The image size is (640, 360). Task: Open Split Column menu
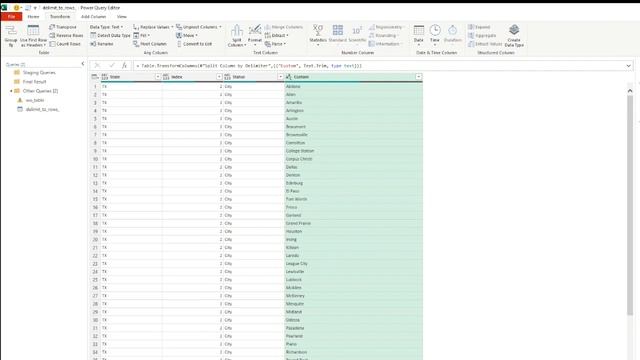237,35
